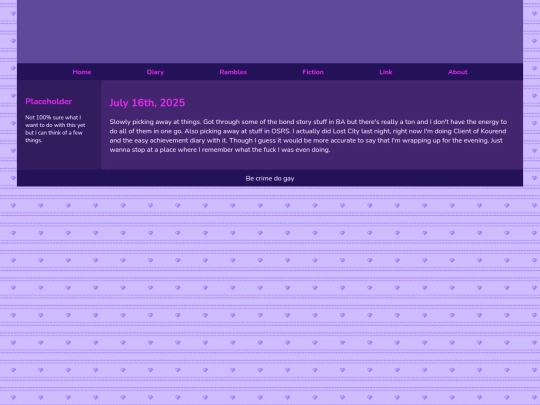The height and width of the screenshot is (405, 540).
Task: Open the About page
Action: click(458, 72)
